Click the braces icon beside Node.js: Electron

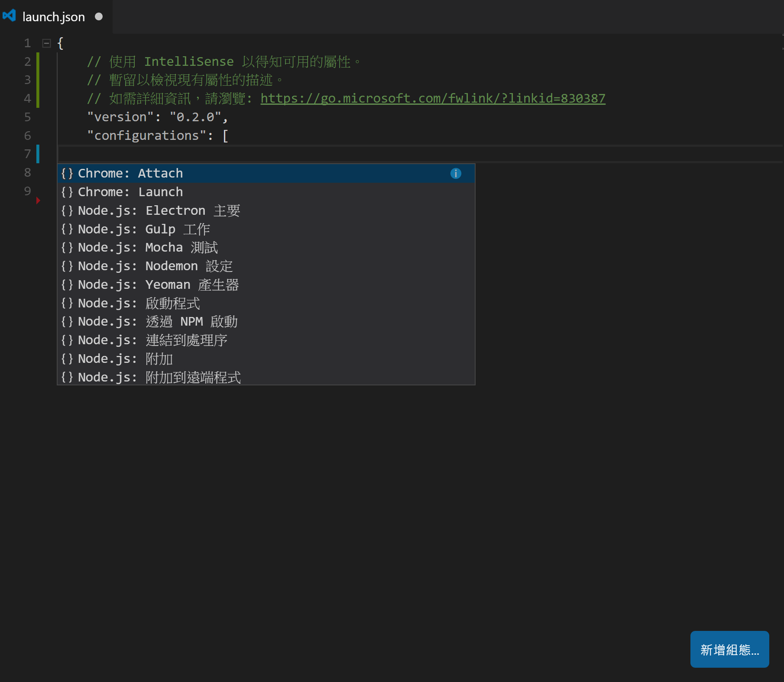pos(67,210)
